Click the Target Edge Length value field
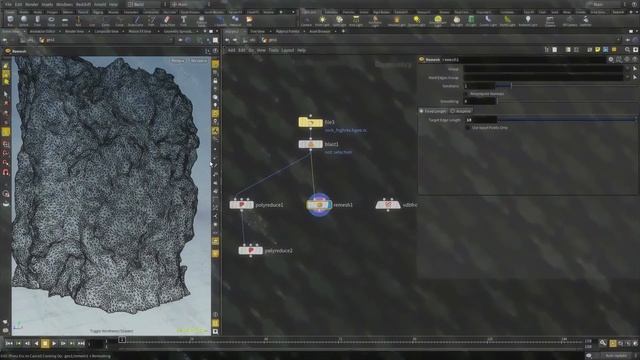 [x=481, y=120]
